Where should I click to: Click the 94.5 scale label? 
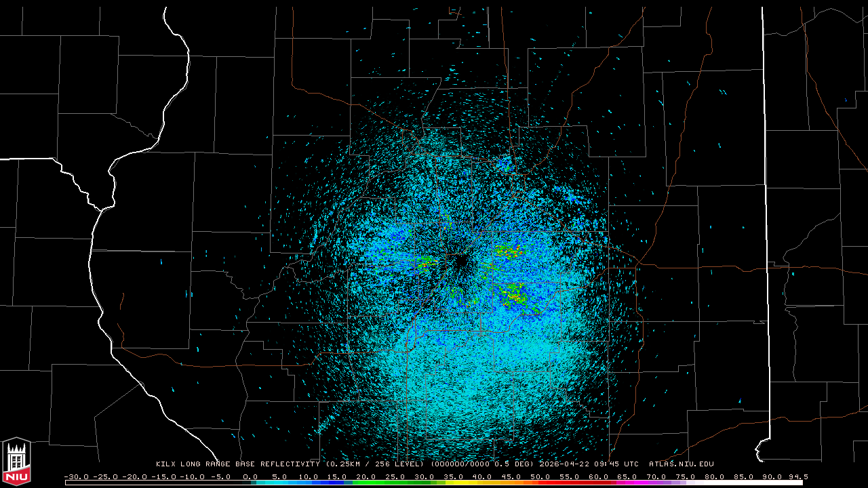[x=798, y=476]
